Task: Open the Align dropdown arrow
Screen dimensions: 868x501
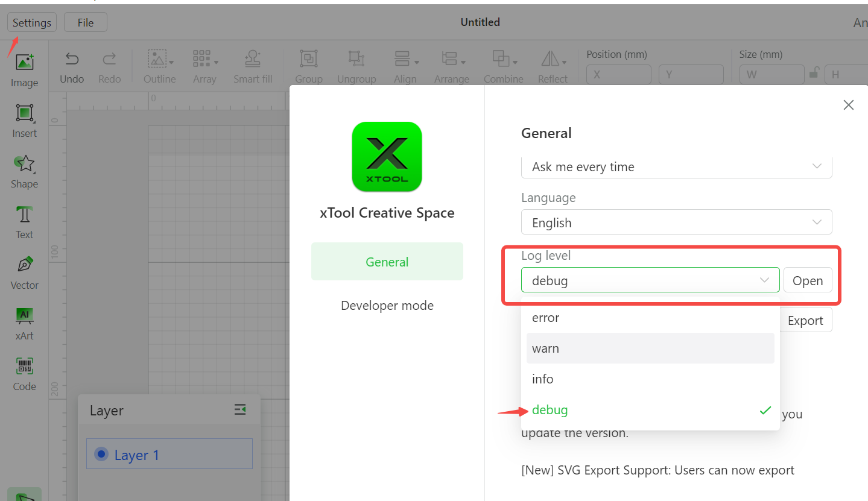Action: pos(416,62)
